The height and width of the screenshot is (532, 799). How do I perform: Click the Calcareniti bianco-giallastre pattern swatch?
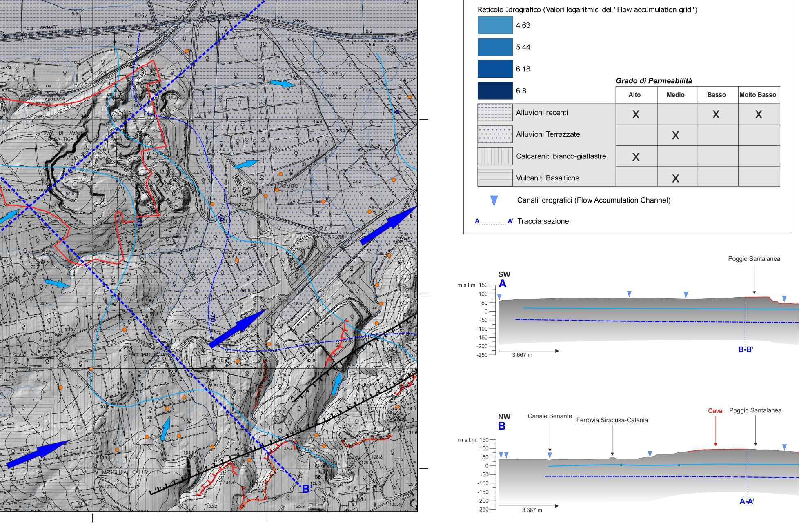click(495, 156)
